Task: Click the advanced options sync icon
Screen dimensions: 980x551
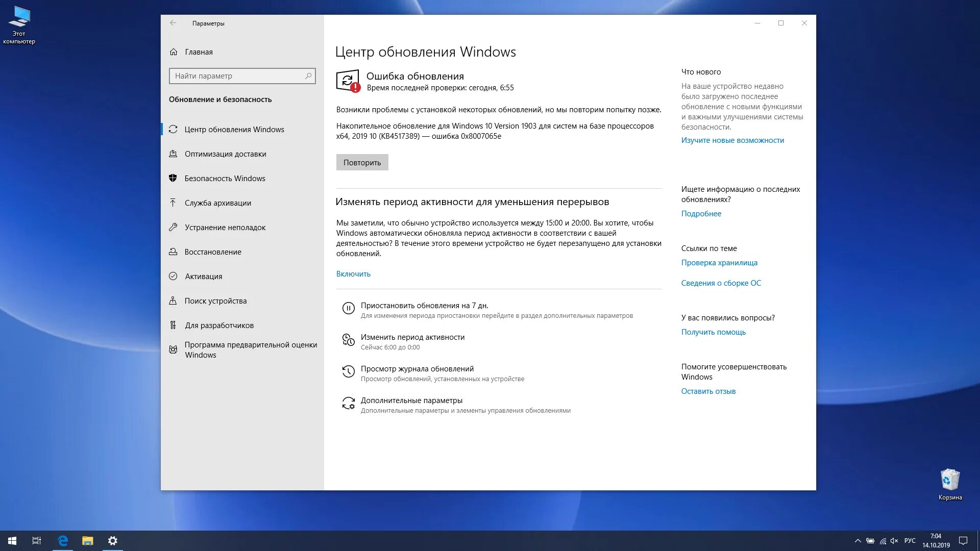Action: pyautogui.click(x=348, y=403)
